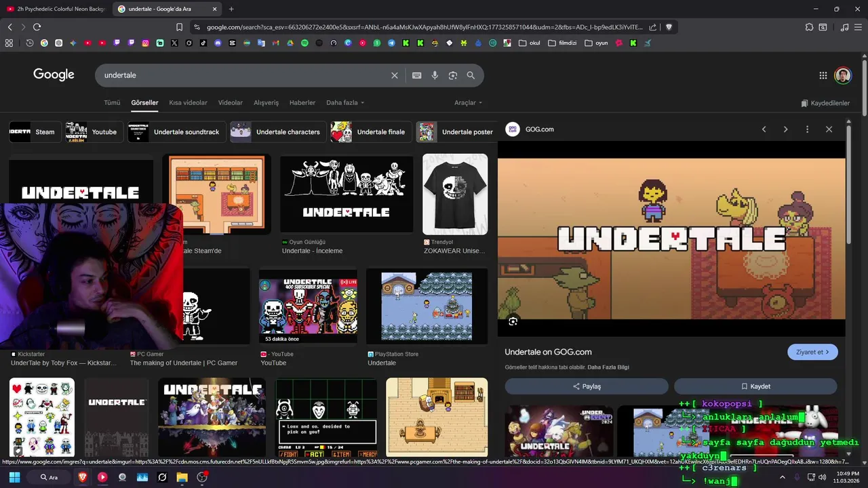Viewport: 868px width, 488px height.
Task: Open the PlayStation Store Undertale thumbnail
Action: 427,306
